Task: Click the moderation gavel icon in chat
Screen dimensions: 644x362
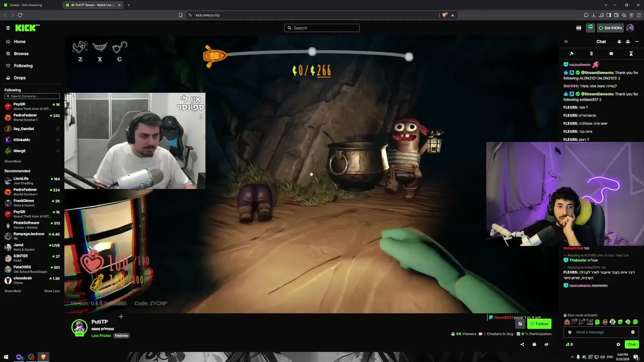Action: tap(572, 54)
